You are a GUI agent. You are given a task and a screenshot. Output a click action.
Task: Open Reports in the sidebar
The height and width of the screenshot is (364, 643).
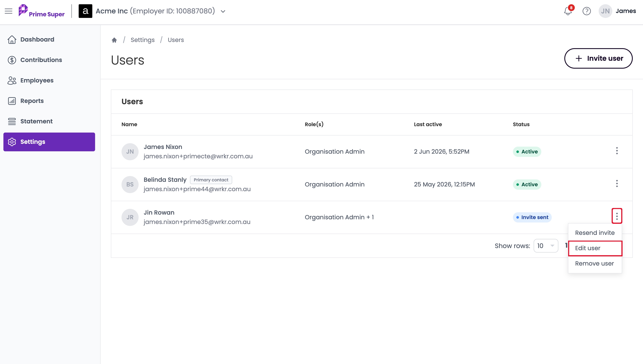(49, 101)
